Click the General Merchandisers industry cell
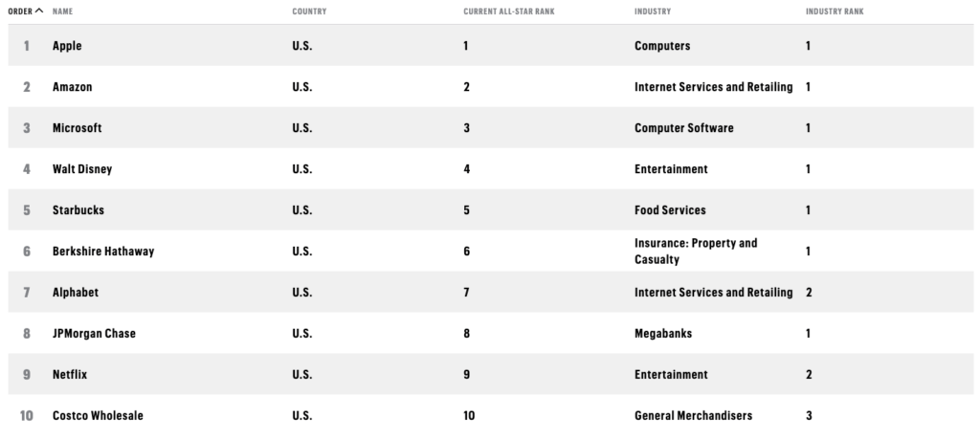The image size is (980, 439). point(693,416)
